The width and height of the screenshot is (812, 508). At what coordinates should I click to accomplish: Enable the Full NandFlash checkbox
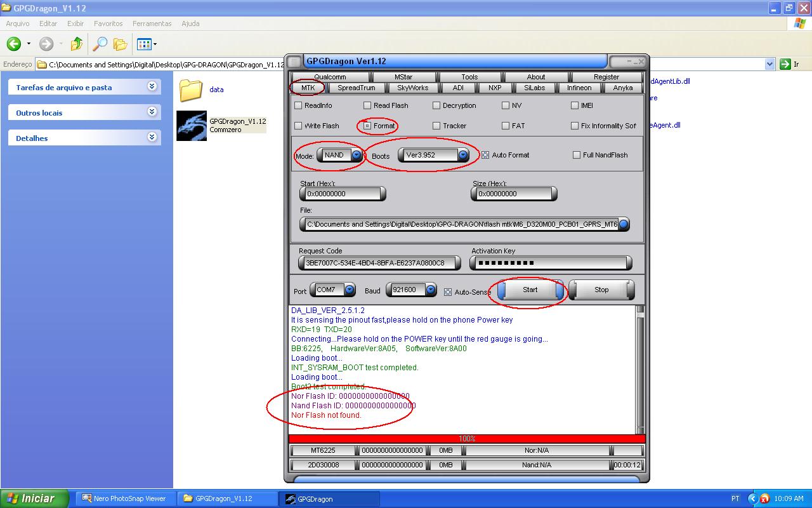click(577, 155)
